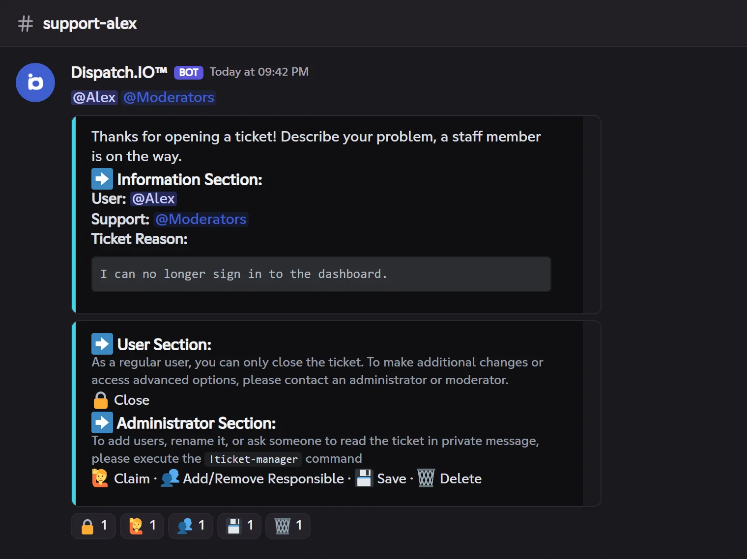Screen dimensions: 747x560
Task: Click the Ticket Reason label
Action: [140, 239]
